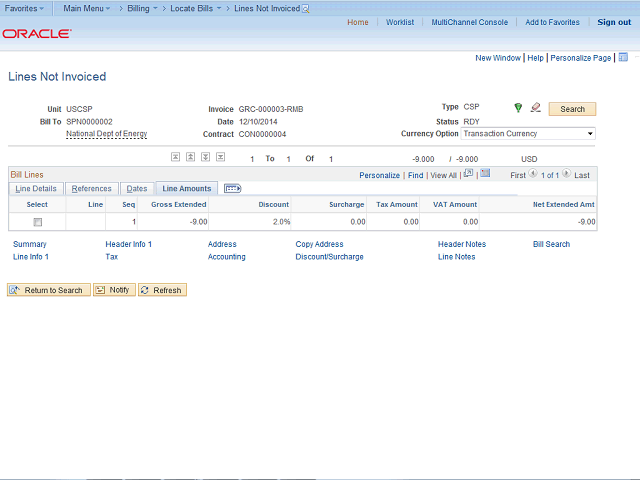Open the Line Notes link
640x480 pixels.
[x=456, y=257]
